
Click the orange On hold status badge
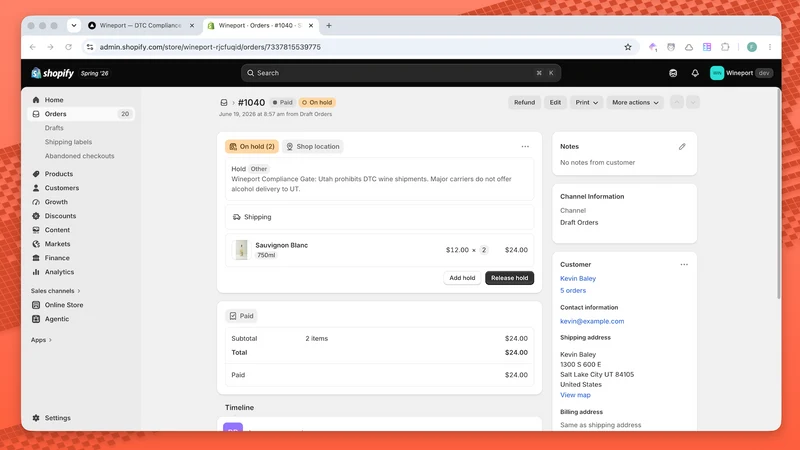click(317, 103)
